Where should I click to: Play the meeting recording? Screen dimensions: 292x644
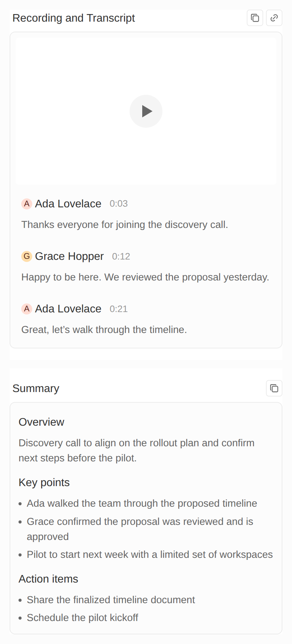pos(146,111)
